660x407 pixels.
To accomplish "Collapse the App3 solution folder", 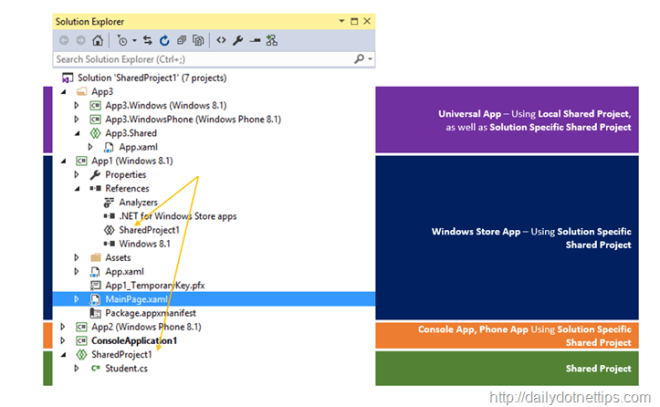I will coord(64,91).
